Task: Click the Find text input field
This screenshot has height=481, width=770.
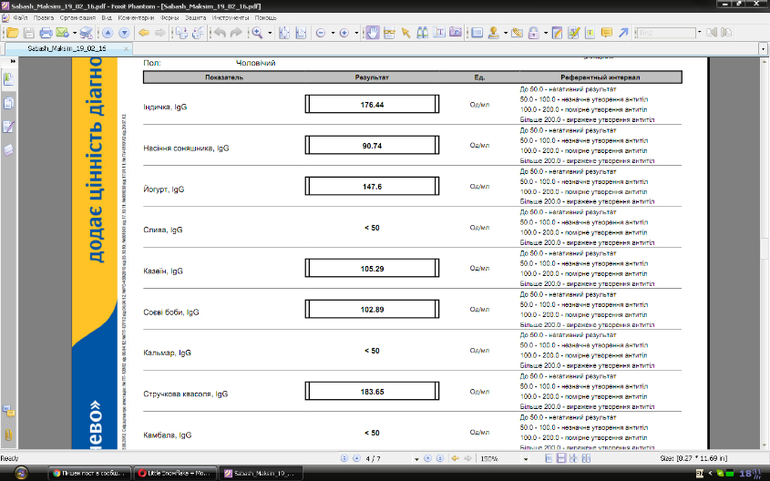Action: [665, 33]
